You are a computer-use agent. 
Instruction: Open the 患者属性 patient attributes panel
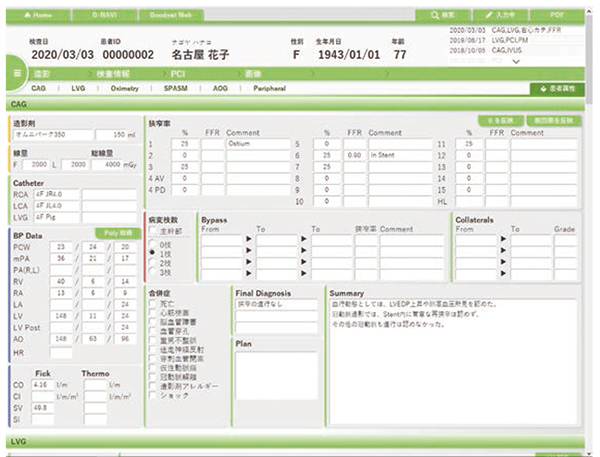tap(559, 89)
